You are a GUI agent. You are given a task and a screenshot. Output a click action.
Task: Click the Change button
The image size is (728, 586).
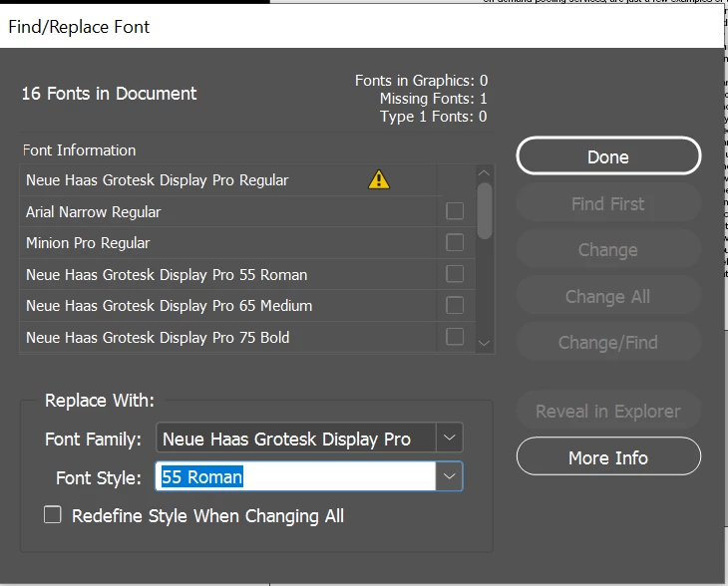pos(608,250)
